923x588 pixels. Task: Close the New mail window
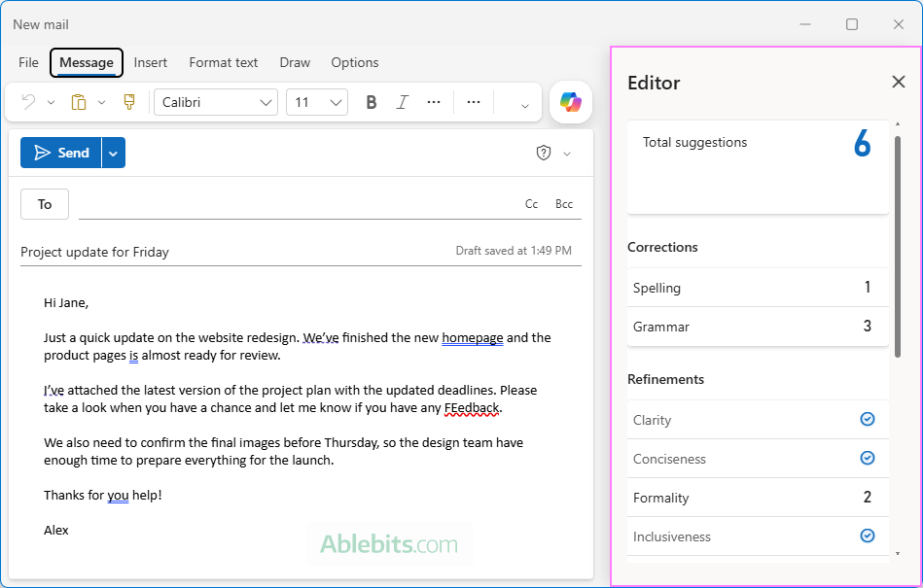click(899, 24)
